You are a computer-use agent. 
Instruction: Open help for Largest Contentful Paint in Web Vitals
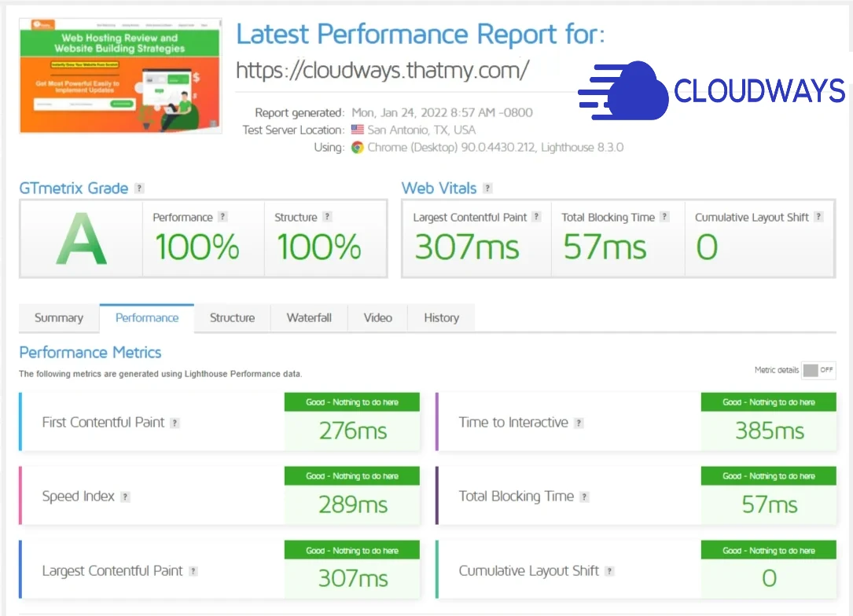click(537, 217)
